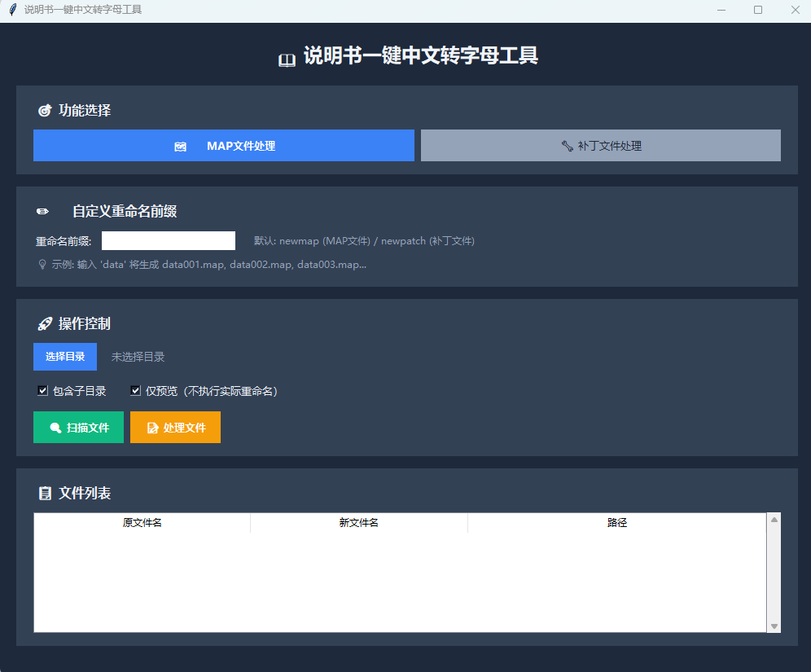This screenshot has width=811, height=672.
Task: Click the book icon in the main title
Action: tap(287, 58)
